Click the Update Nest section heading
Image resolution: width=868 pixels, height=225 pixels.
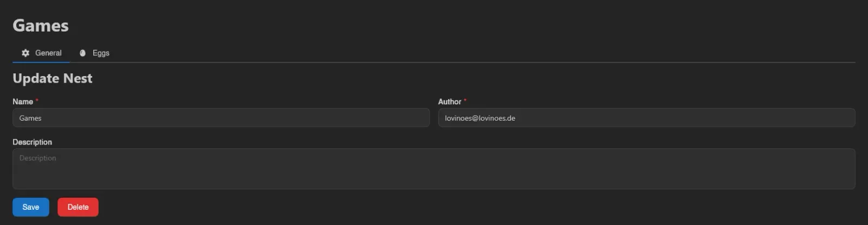(53, 78)
